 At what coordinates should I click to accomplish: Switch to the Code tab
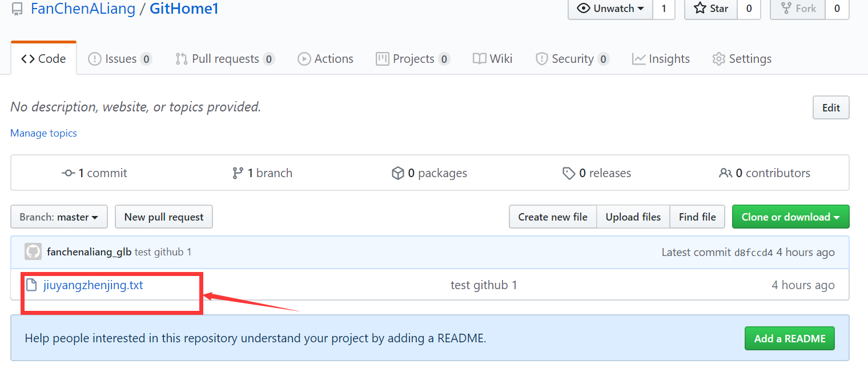43,59
